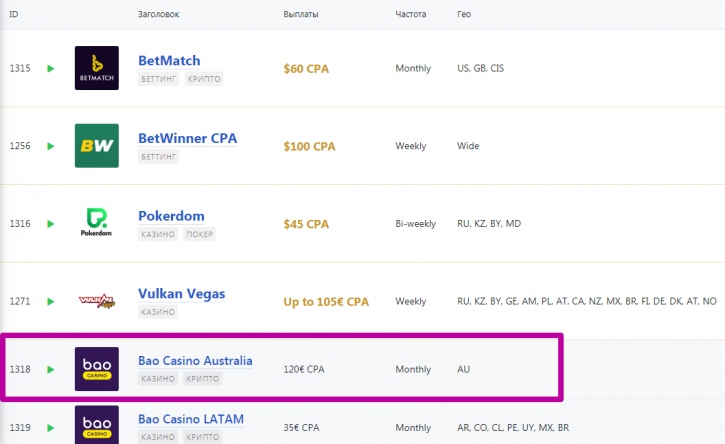Click the Weekly frequency for BetWinner CPA
The height and width of the screenshot is (444, 725).
(x=411, y=146)
